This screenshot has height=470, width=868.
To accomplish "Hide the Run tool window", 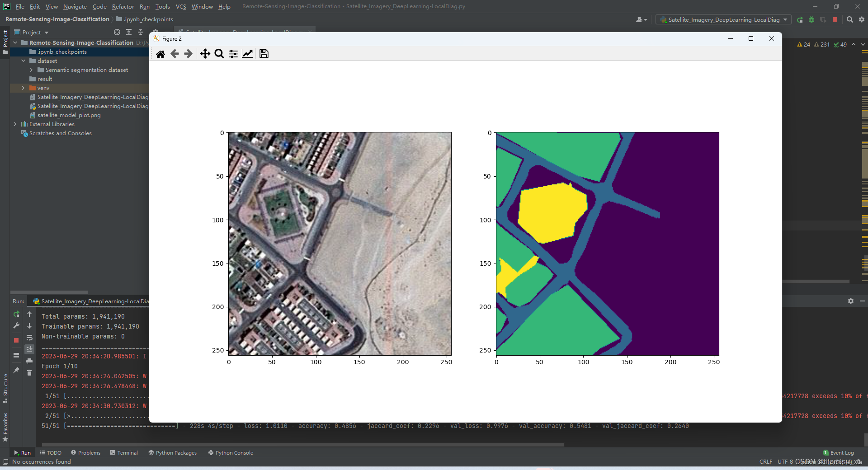I will (863, 301).
